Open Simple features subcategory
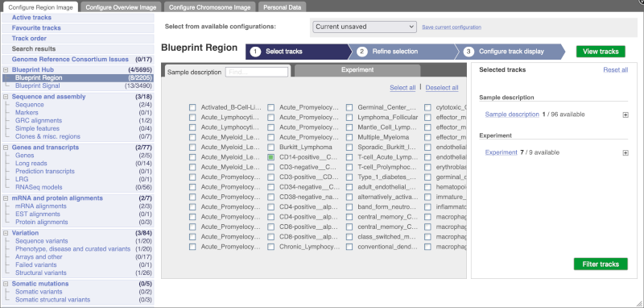 tap(37, 129)
